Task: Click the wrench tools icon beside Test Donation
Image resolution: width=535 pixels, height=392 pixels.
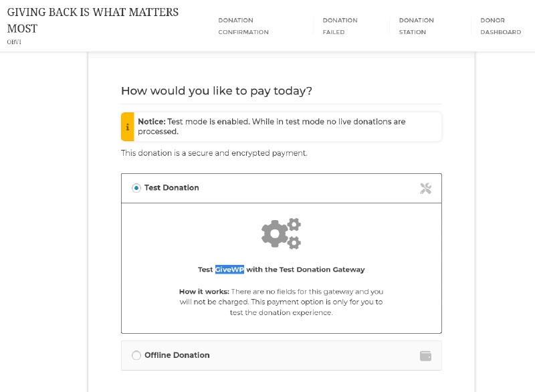Action: coord(425,189)
